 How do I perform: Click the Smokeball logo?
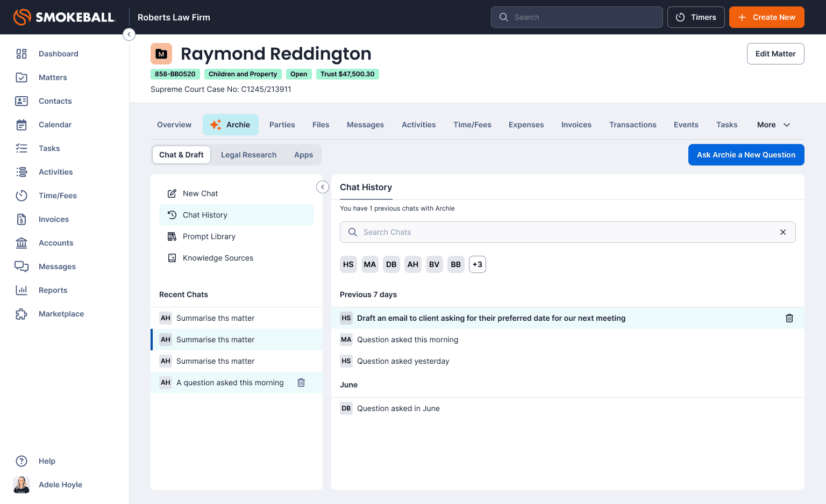pyautogui.click(x=64, y=17)
